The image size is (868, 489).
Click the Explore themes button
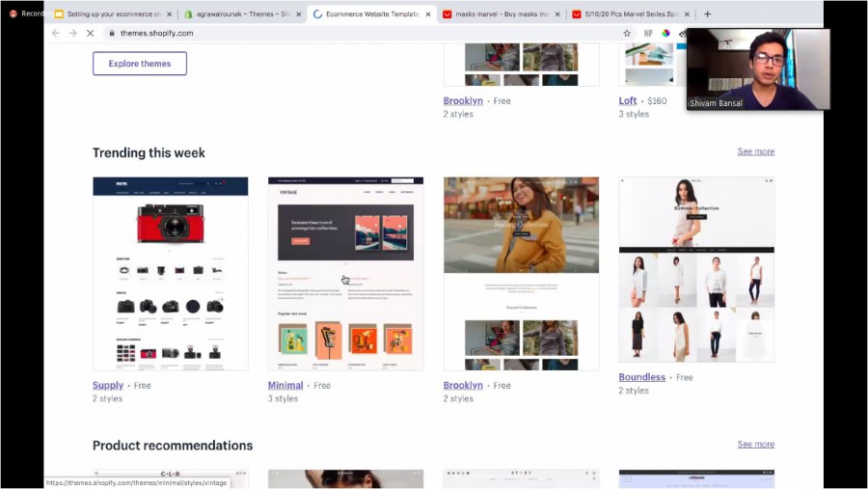[140, 64]
